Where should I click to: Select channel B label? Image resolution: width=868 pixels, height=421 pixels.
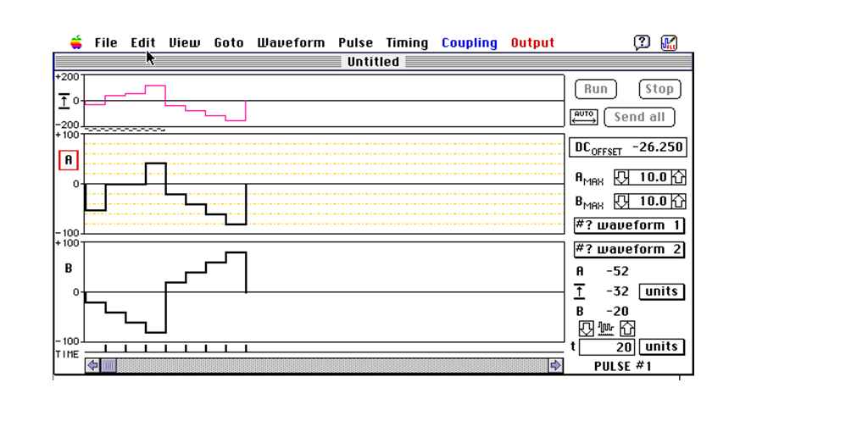pos(69,269)
